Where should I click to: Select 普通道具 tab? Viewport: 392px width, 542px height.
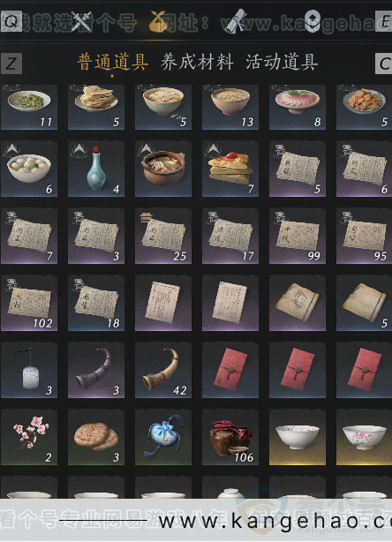tap(113, 62)
